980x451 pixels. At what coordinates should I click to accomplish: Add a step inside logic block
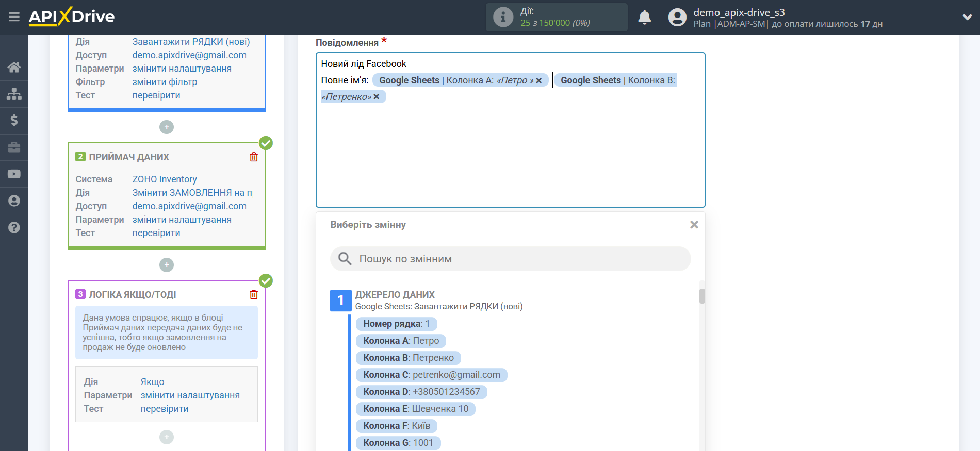pyautogui.click(x=167, y=437)
